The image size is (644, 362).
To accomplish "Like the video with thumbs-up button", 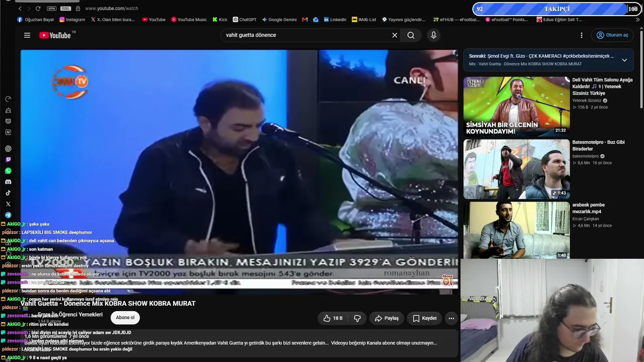I will (333, 318).
